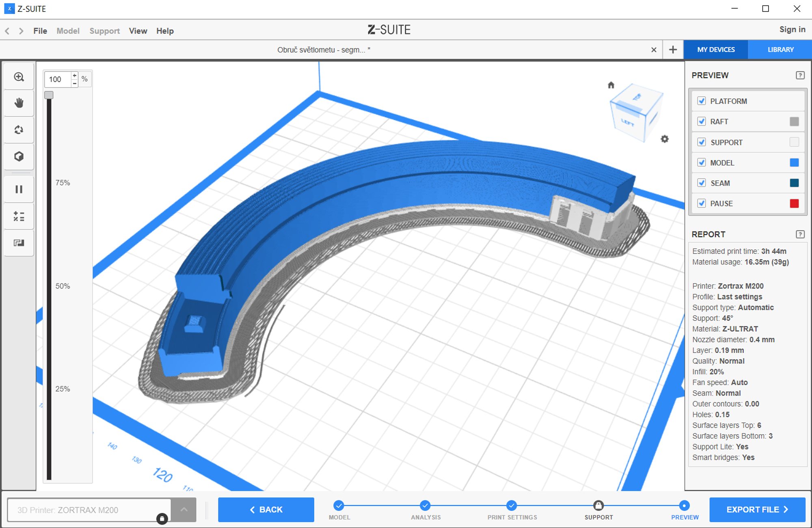Open the Help menu
The height and width of the screenshot is (528, 812).
[x=165, y=31]
